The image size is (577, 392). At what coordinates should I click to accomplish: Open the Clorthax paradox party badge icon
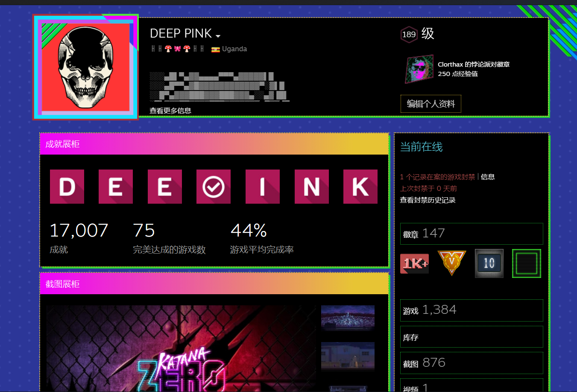(x=419, y=69)
